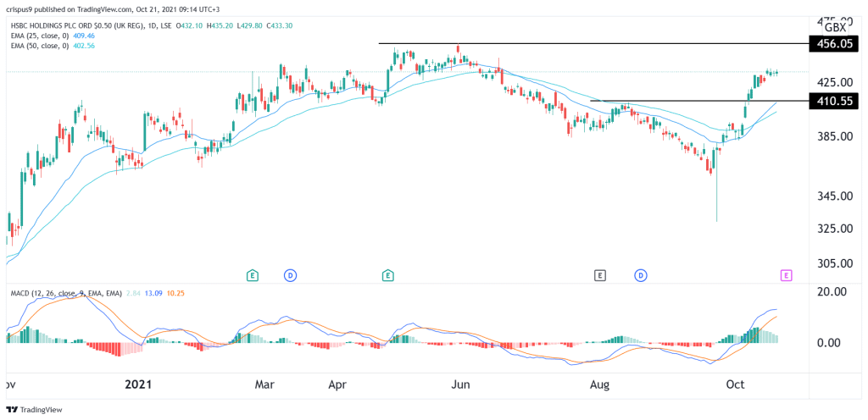Image resolution: width=868 pixels, height=420 pixels.
Task: Open the GBX currency label
Action: click(x=835, y=28)
